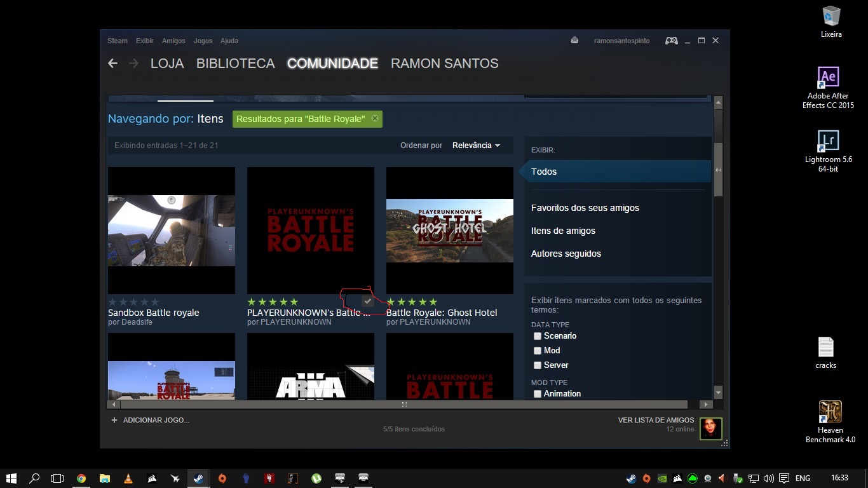Open the Lixeira recycle bin on desktop
The width and height of the screenshot is (868, 488).
pos(831,22)
